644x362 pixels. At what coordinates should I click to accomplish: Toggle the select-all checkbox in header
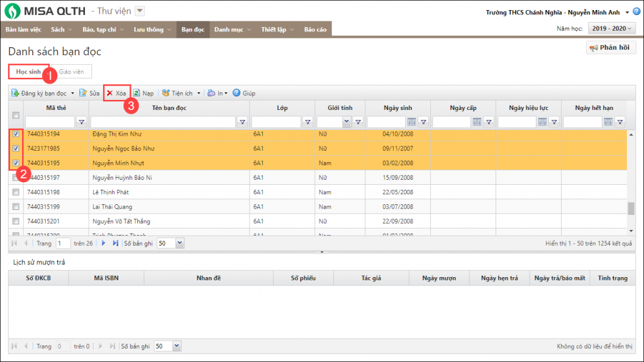16,115
